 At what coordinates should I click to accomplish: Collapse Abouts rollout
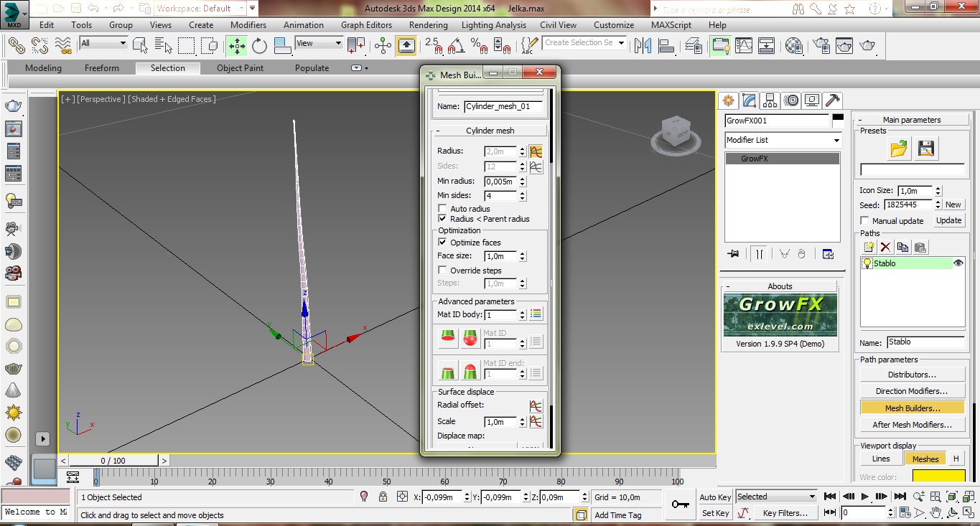[x=780, y=286]
